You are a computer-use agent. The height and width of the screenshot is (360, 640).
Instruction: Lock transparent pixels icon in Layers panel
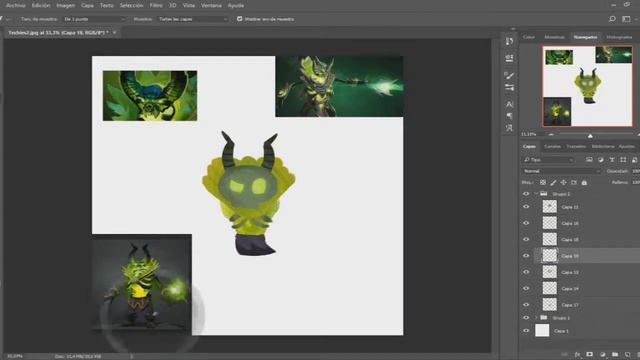[543, 182]
